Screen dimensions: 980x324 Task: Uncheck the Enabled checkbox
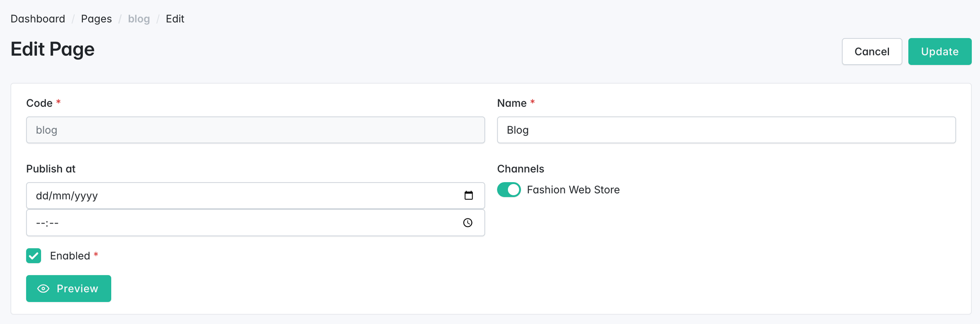point(34,256)
